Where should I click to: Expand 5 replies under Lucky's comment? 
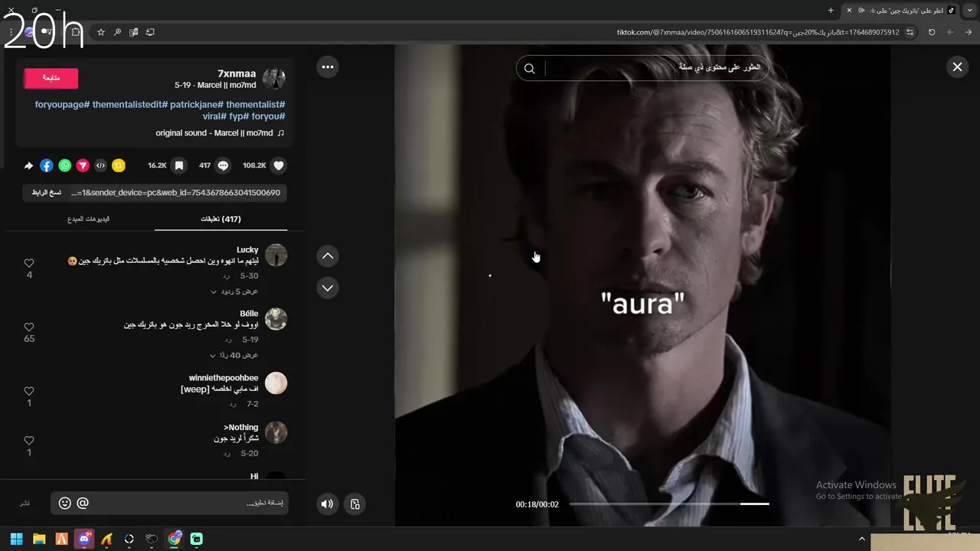[234, 292]
